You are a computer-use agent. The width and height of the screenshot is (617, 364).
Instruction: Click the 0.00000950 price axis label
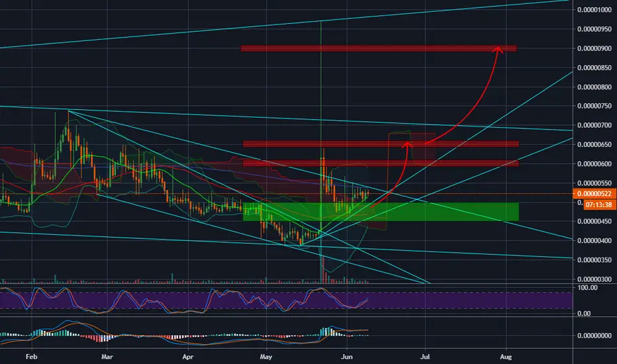[594, 29]
